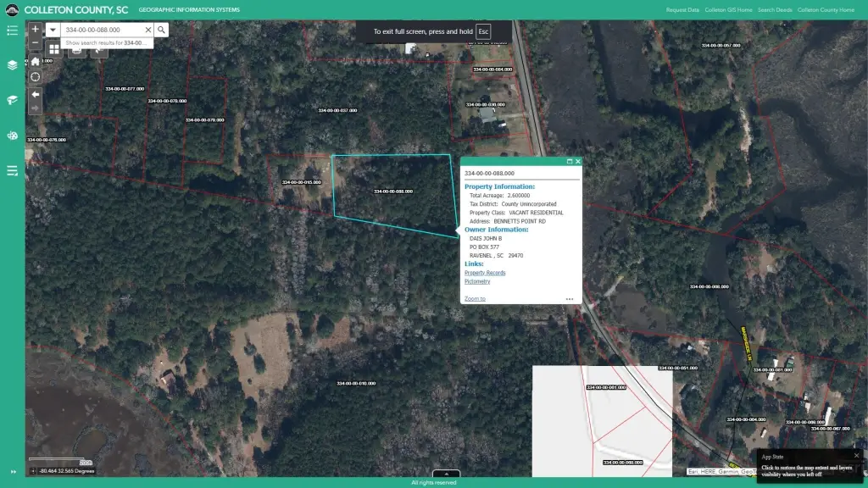Click the zoom out minus button
The image size is (868, 488).
tap(35, 42)
